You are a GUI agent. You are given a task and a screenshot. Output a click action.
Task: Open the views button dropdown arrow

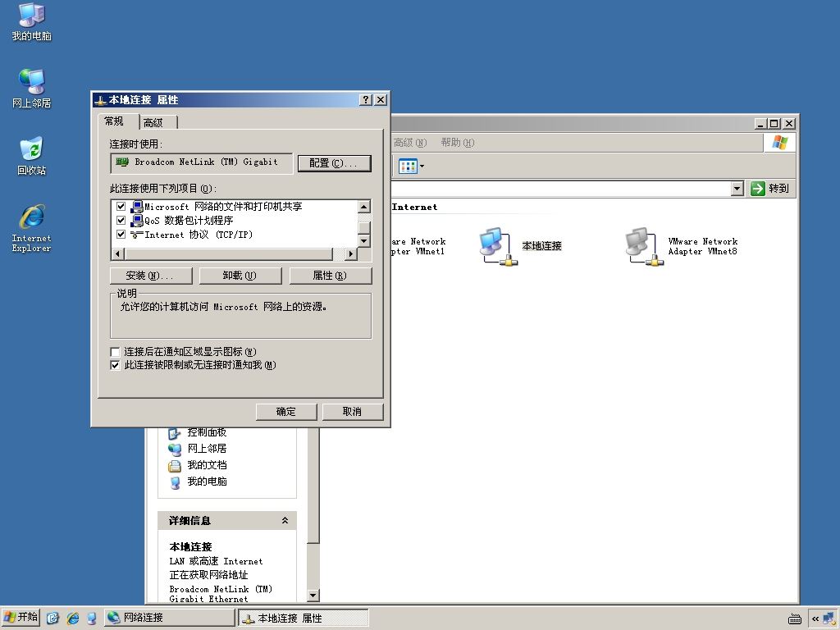click(422, 166)
